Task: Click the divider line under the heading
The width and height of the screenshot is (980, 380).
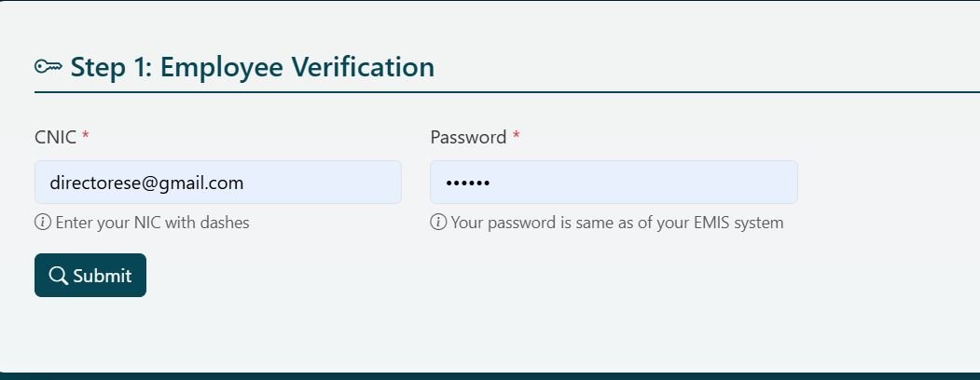Action: tap(504, 92)
